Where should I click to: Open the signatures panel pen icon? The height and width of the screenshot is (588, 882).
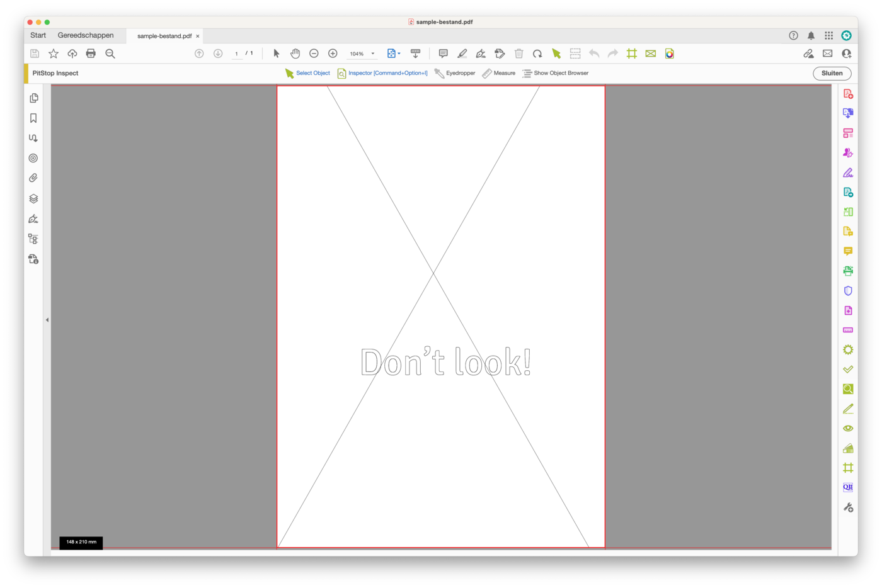(x=33, y=219)
